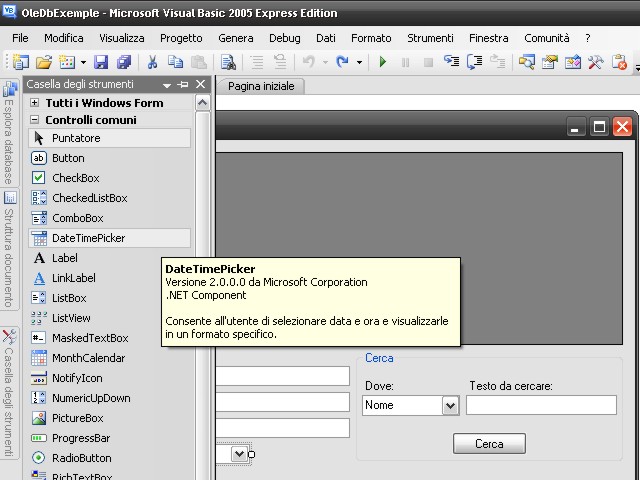Expand the Tutti i Windows Form group
The width and height of the screenshot is (640, 480).
tap(35, 102)
